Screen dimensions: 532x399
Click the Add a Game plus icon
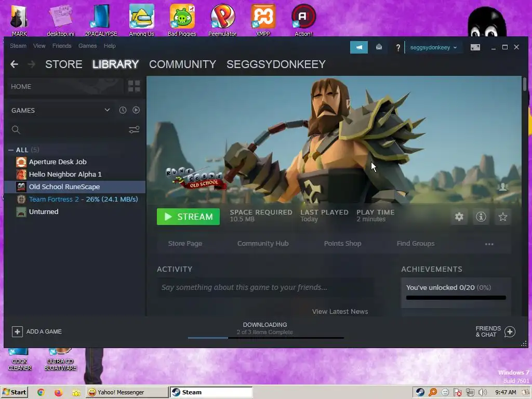[x=17, y=331]
